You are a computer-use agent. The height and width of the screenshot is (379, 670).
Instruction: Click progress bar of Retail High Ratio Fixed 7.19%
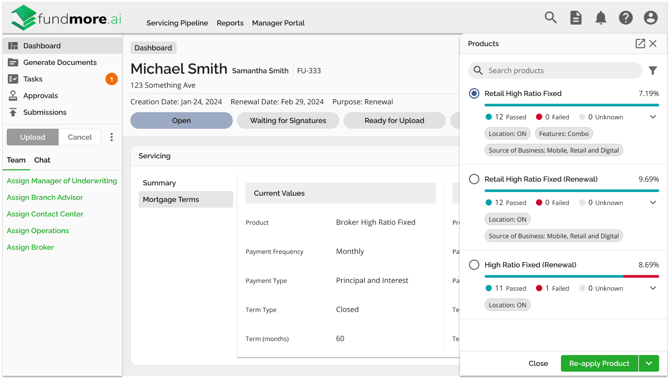(x=572, y=105)
